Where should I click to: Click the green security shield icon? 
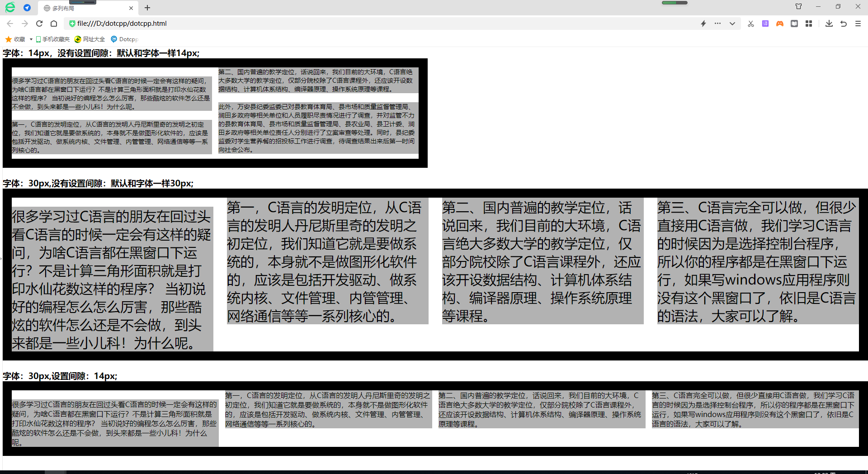click(72, 24)
